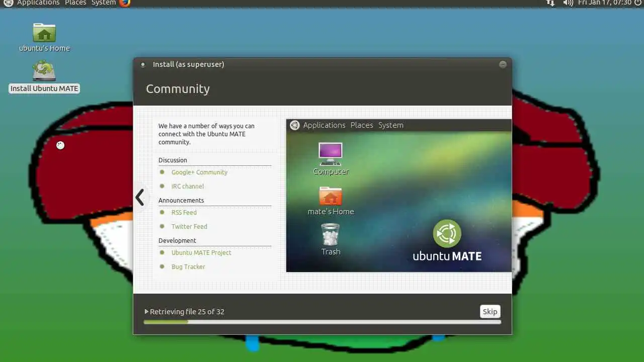Open the System menu in top panel
The height and width of the screenshot is (362, 644).
click(x=104, y=3)
